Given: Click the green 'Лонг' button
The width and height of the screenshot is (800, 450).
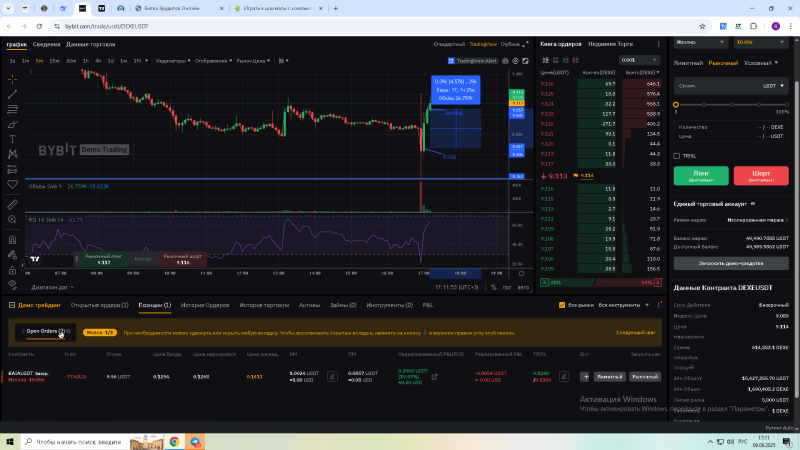Looking at the screenshot, I should click(x=701, y=176).
